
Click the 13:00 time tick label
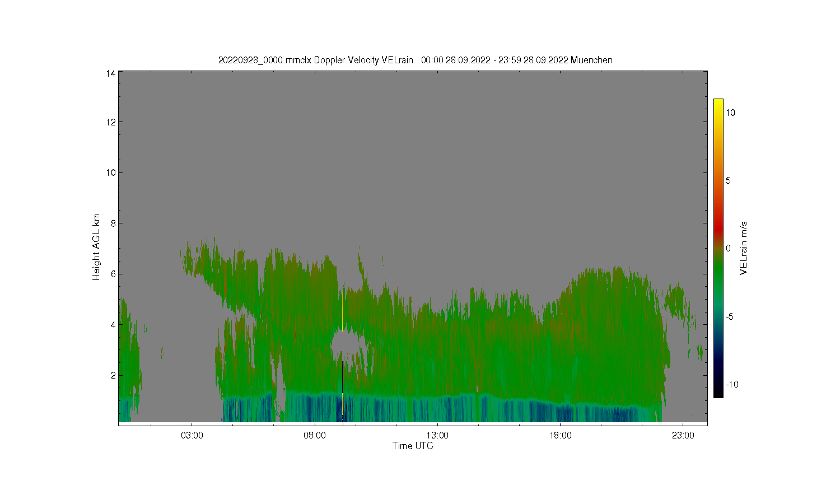(x=437, y=436)
